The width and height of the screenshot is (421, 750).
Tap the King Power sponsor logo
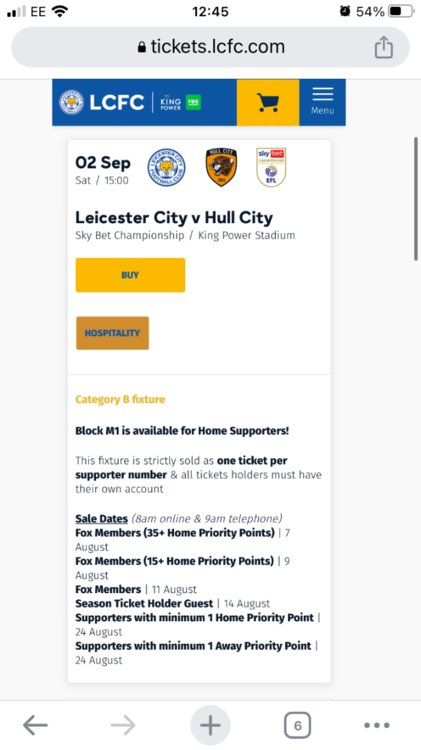pos(170,103)
